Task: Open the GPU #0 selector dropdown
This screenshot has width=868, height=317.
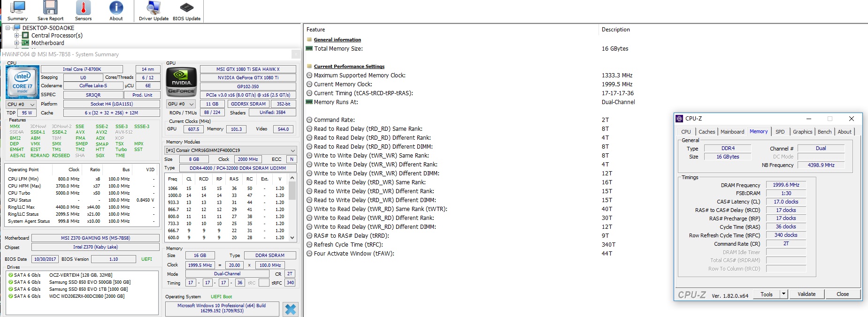Action: pyautogui.click(x=182, y=104)
